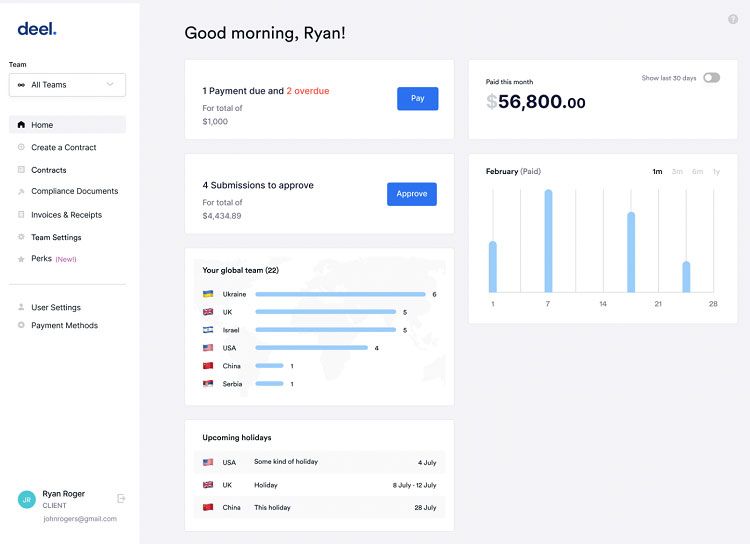The height and width of the screenshot is (544, 750).
Task: Open Compliance Documents page
Action: click(75, 191)
